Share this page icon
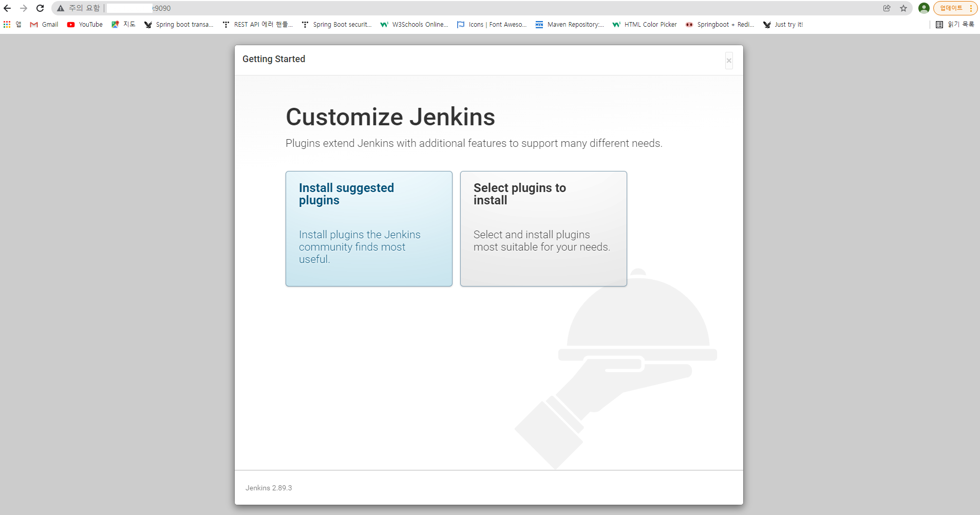 [x=887, y=8]
